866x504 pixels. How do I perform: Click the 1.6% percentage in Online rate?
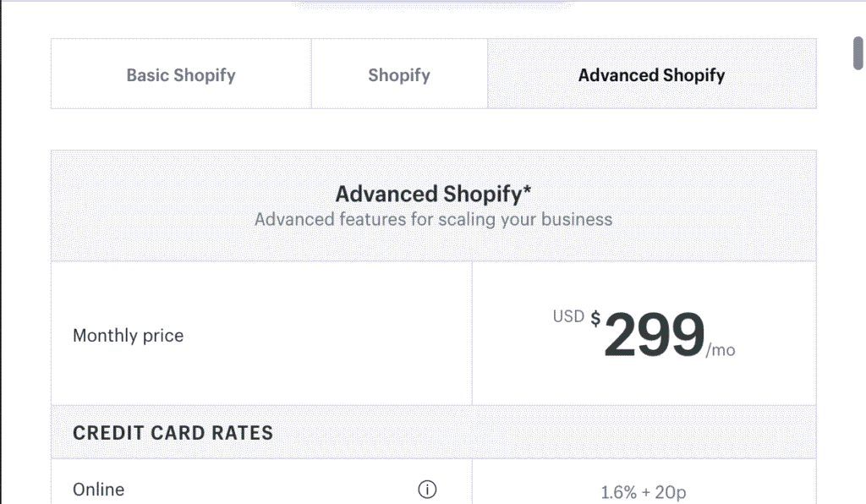(618, 492)
